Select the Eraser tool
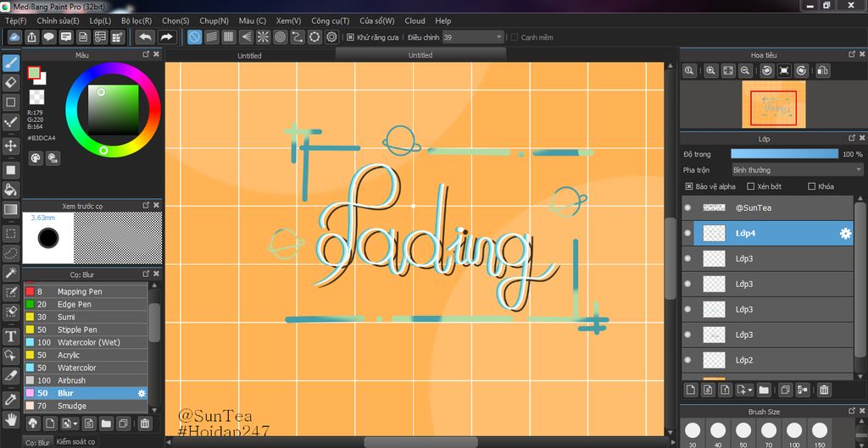The image size is (868, 448). pos(11,83)
